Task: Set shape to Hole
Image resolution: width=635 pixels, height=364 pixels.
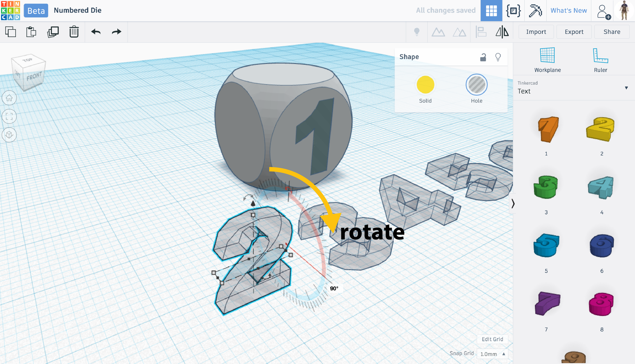Action: coord(477,85)
